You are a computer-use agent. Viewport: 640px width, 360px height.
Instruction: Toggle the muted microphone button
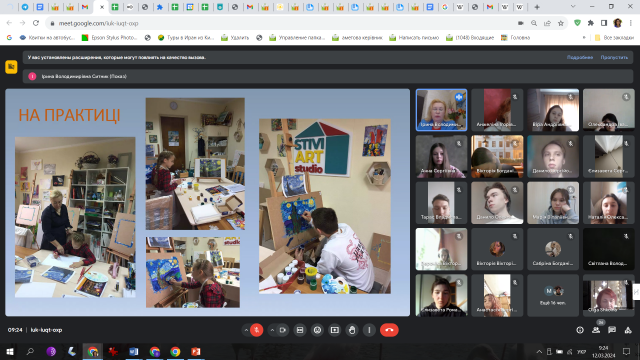(x=257, y=330)
